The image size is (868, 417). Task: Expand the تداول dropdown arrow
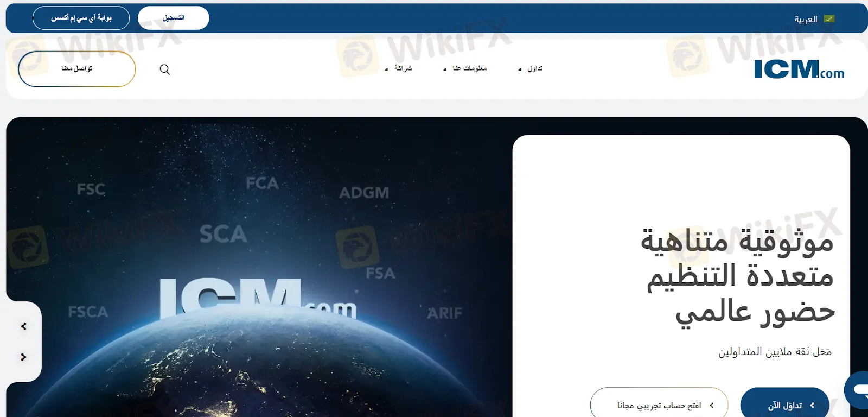pos(520,69)
